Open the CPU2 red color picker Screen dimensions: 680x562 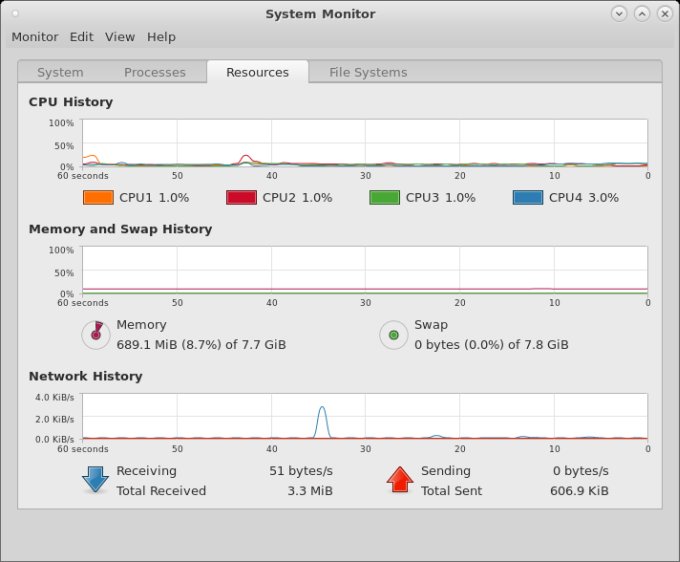(241, 197)
